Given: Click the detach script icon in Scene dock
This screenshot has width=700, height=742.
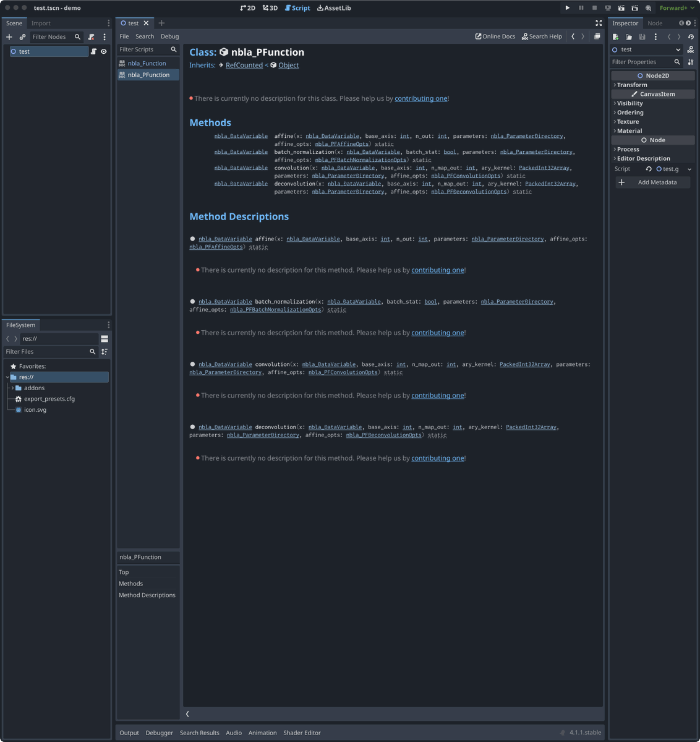Looking at the screenshot, I should point(92,37).
